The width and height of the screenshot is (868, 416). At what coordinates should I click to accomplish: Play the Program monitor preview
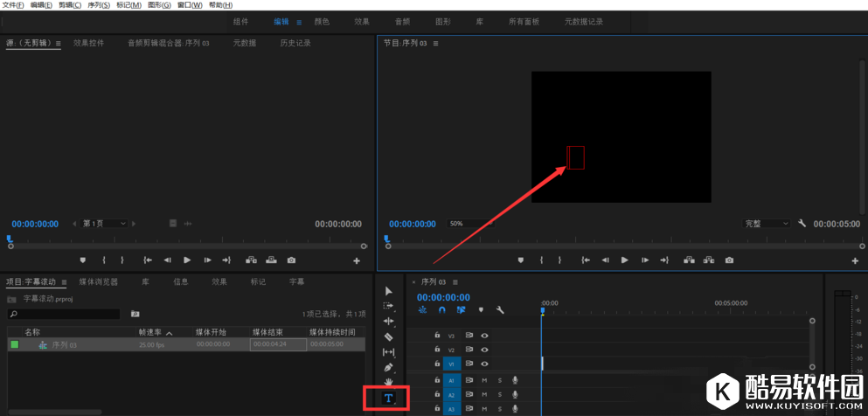(624, 260)
